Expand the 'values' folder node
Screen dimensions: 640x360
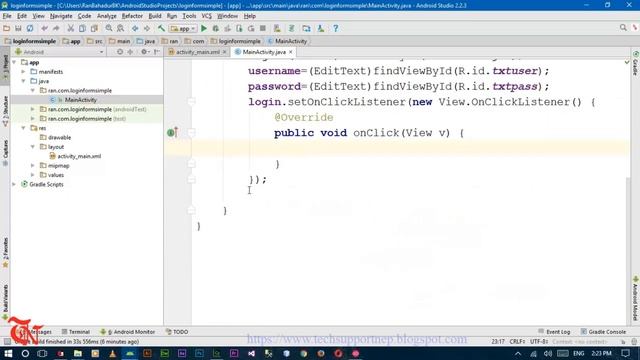click(33, 175)
